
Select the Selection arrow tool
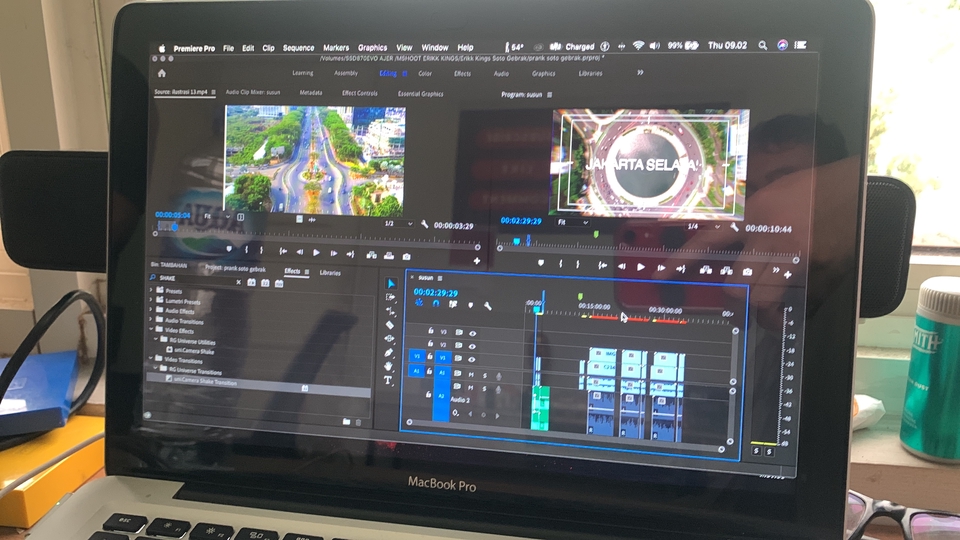coord(391,283)
